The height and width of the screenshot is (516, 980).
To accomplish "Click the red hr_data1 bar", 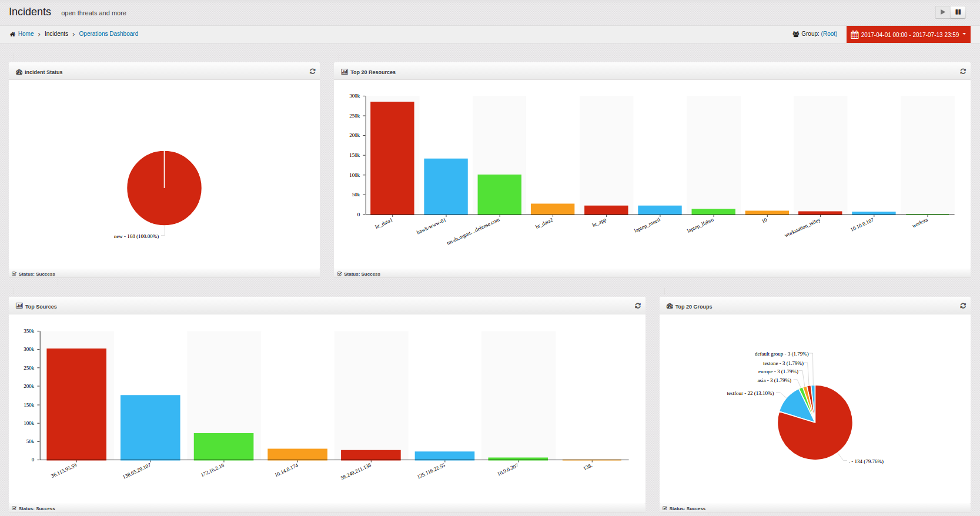I will point(392,158).
